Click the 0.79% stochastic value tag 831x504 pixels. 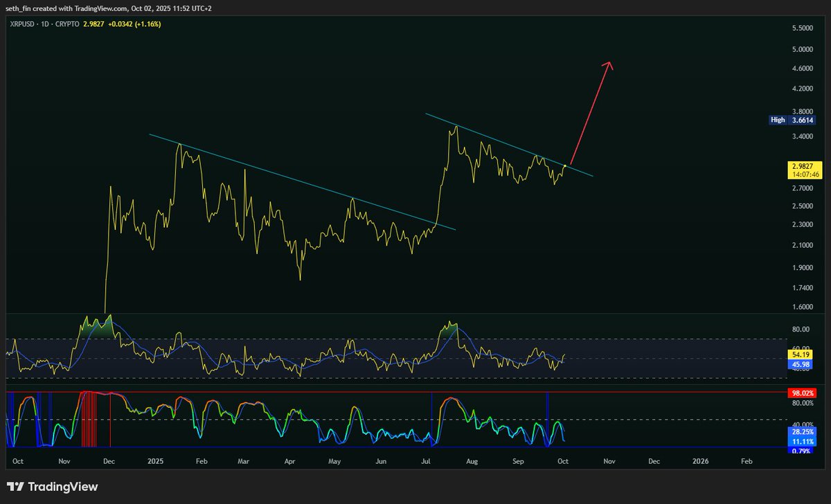802,451
